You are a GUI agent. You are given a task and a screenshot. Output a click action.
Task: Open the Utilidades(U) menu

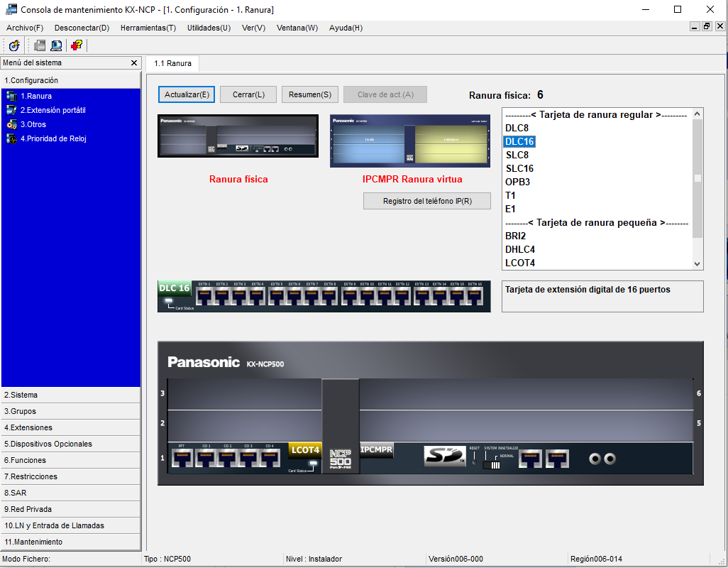209,28
